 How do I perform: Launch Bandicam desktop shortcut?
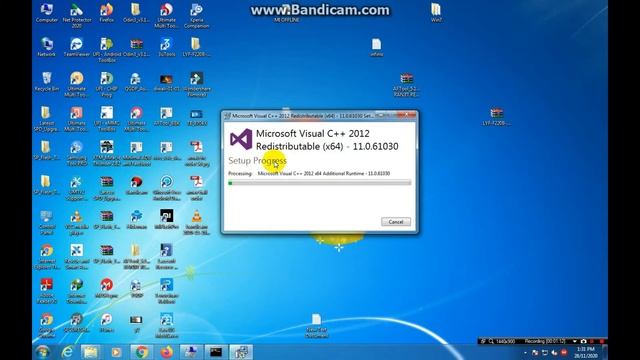click(x=136, y=185)
